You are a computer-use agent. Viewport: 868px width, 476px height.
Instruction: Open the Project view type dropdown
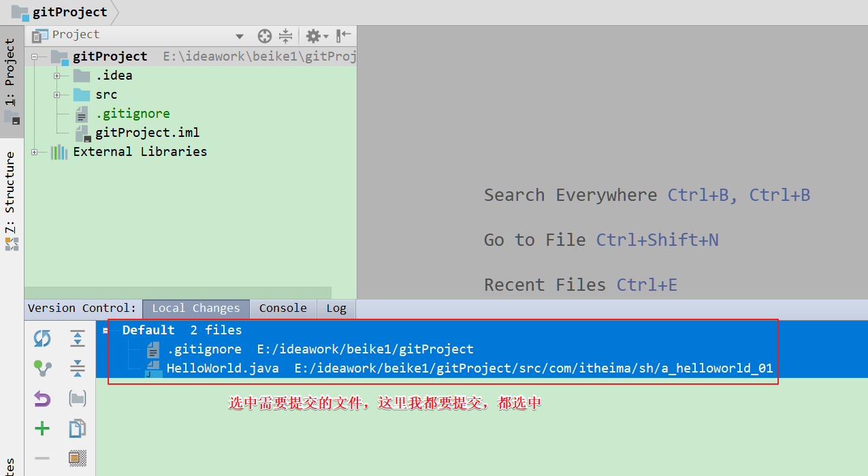[x=239, y=36]
